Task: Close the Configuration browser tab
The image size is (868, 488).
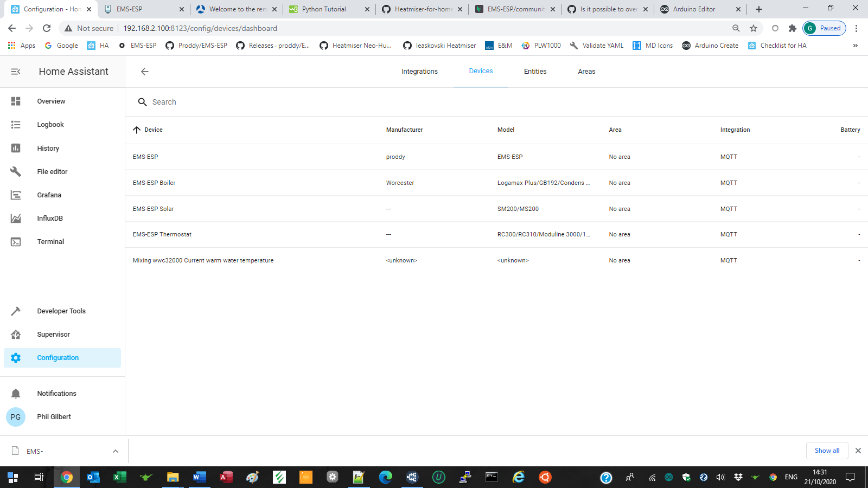Action: tap(89, 9)
